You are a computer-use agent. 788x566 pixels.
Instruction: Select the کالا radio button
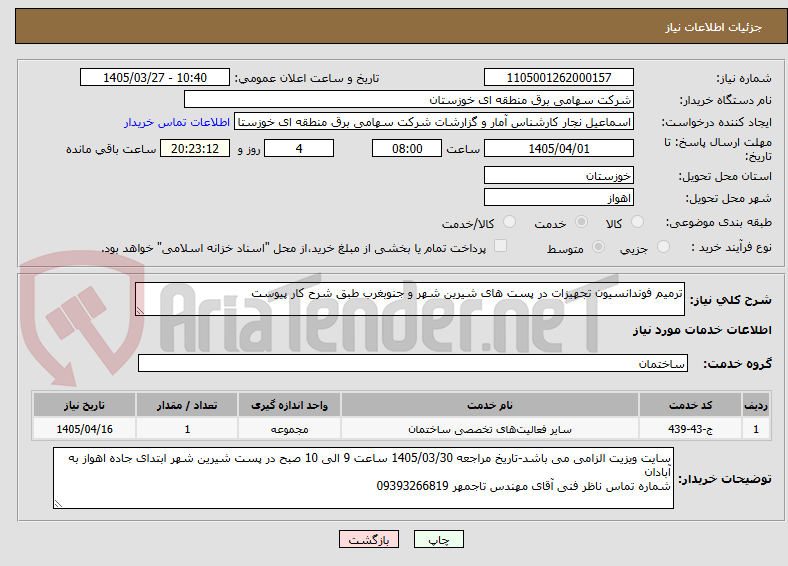point(637,222)
